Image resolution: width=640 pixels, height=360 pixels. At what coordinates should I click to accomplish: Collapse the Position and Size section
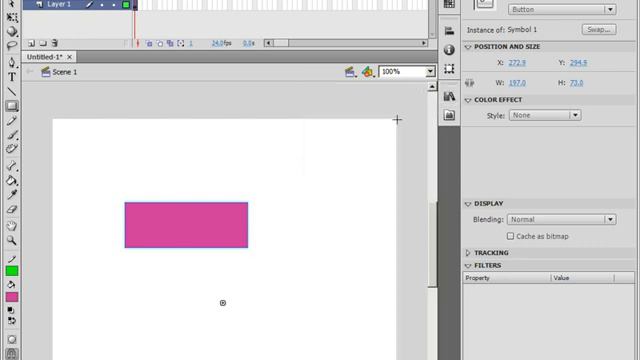[468, 47]
